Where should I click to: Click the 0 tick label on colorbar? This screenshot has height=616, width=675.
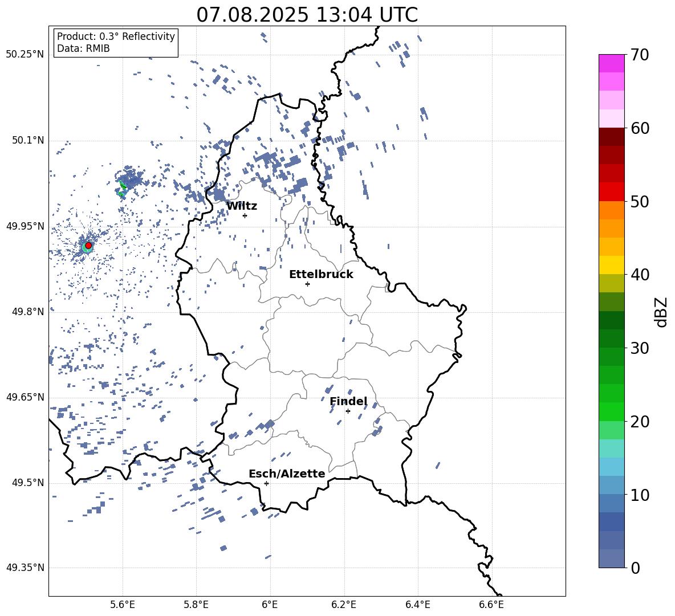pos(636,568)
